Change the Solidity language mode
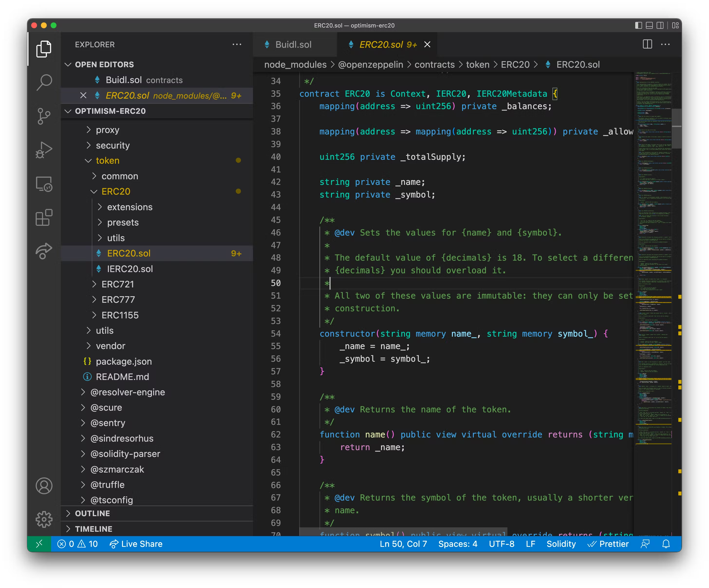The height and width of the screenshot is (588, 709). [561, 544]
